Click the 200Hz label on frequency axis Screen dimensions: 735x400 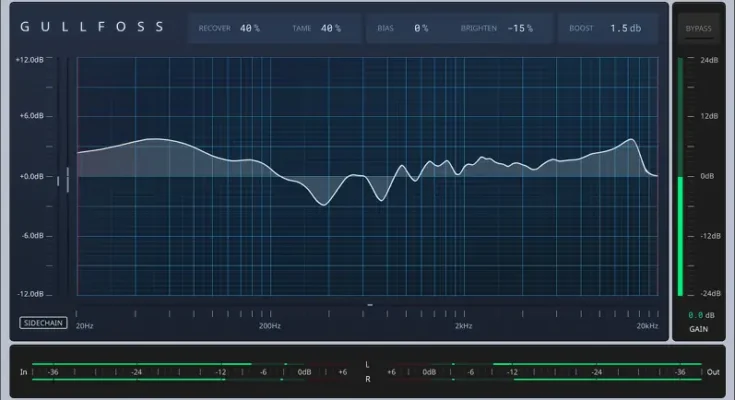pyautogui.click(x=269, y=325)
